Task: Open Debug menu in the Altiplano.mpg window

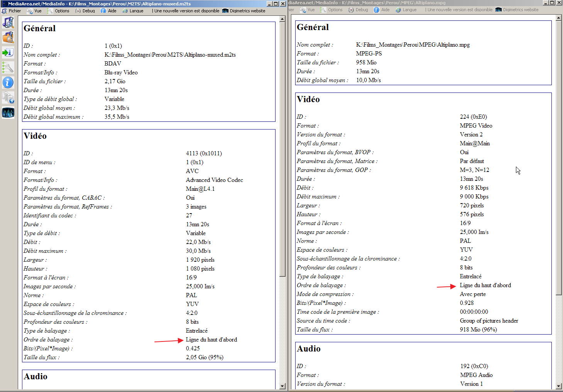Action: tap(362, 10)
